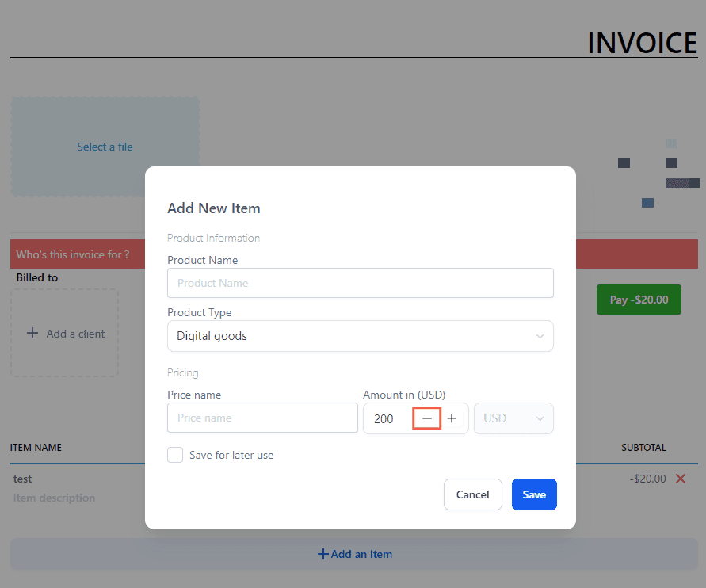The height and width of the screenshot is (588, 706).
Task: Focus the Price name text field
Action: pyautogui.click(x=262, y=418)
